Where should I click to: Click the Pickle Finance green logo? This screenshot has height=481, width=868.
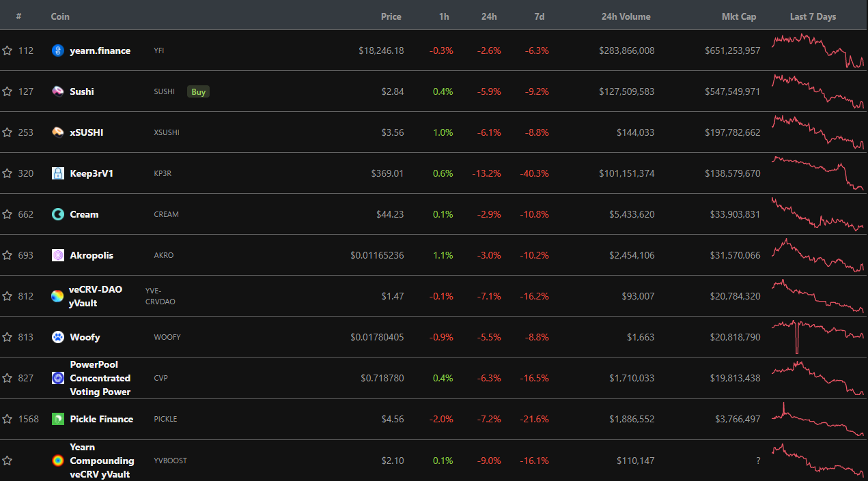tap(58, 419)
